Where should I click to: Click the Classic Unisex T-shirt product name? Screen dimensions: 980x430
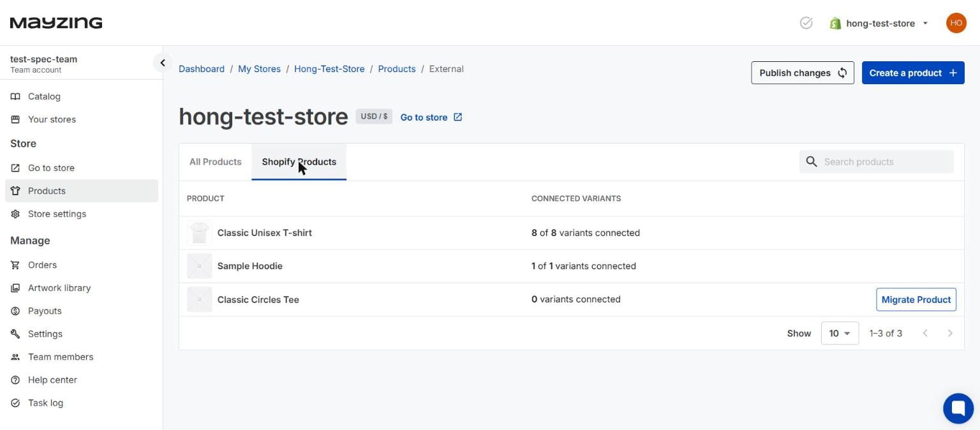point(265,233)
